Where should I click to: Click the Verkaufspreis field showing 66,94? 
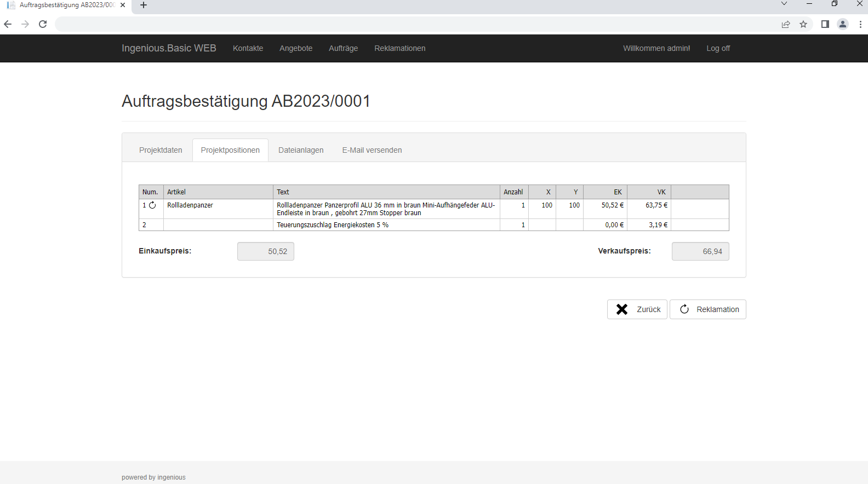[700, 251]
